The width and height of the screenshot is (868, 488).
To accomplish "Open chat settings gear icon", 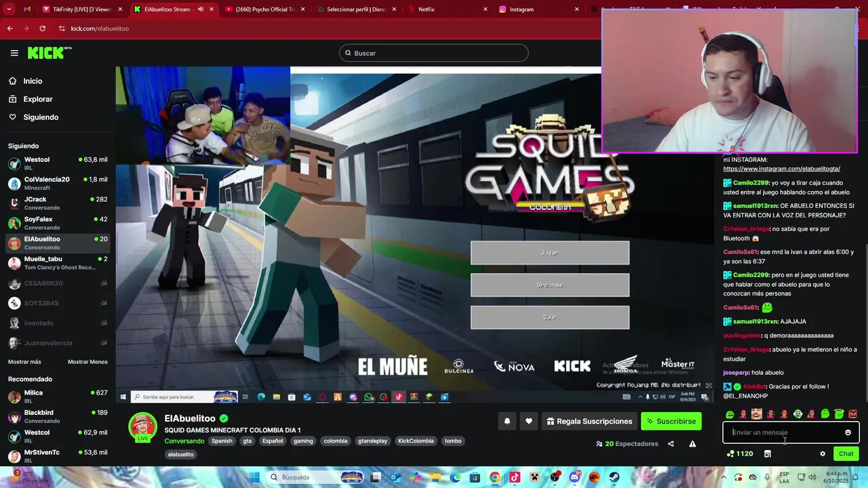I will pos(823,454).
